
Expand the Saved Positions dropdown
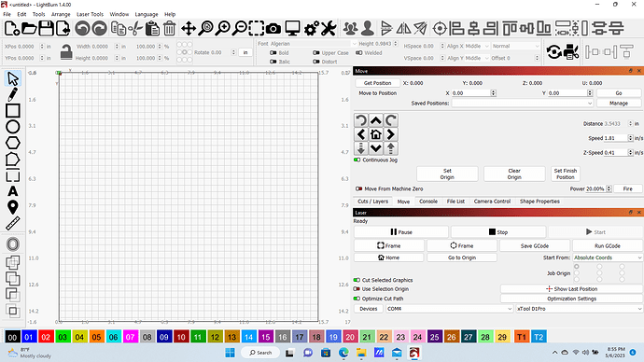522,104
